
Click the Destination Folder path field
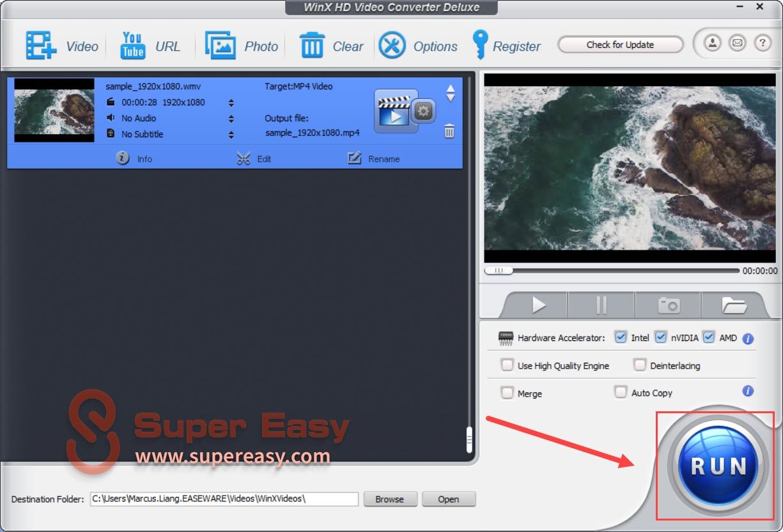(x=224, y=499)
